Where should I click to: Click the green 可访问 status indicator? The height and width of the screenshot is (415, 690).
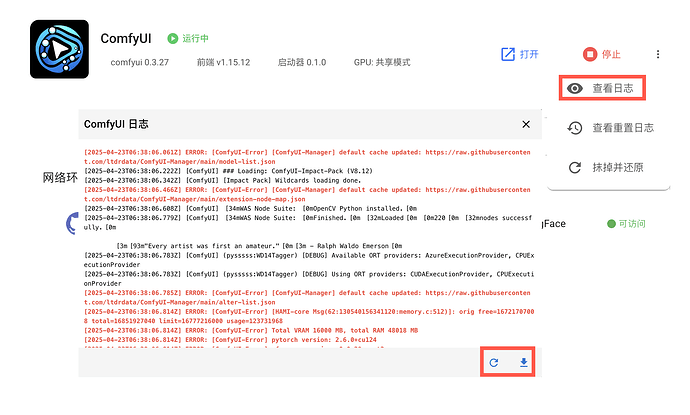click(626, 224)
